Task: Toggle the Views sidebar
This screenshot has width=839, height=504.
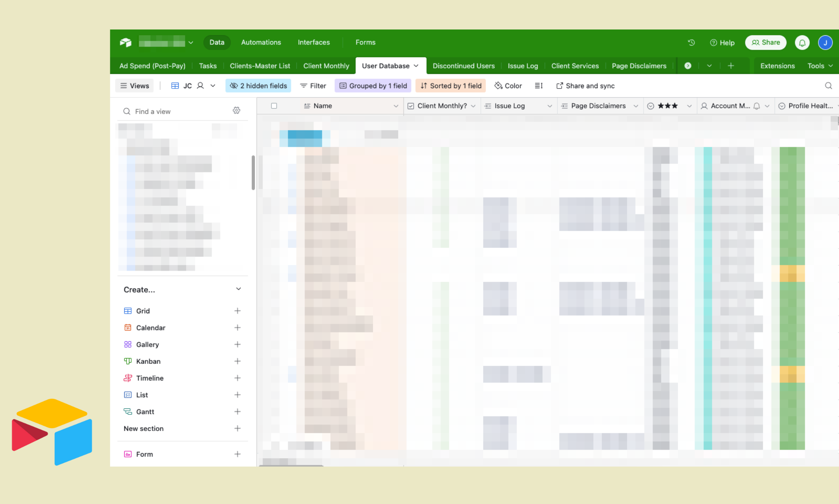Action: point(134,86)
